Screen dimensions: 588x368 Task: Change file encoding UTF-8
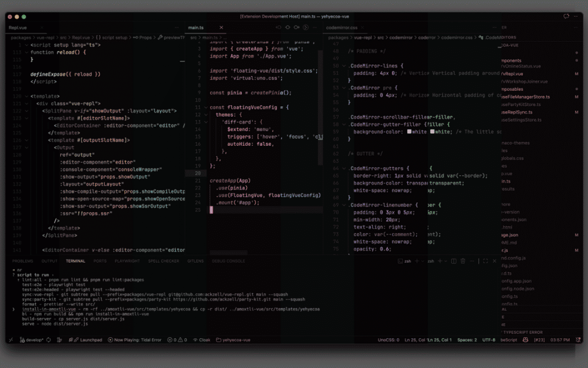click(x=489, y=340)
